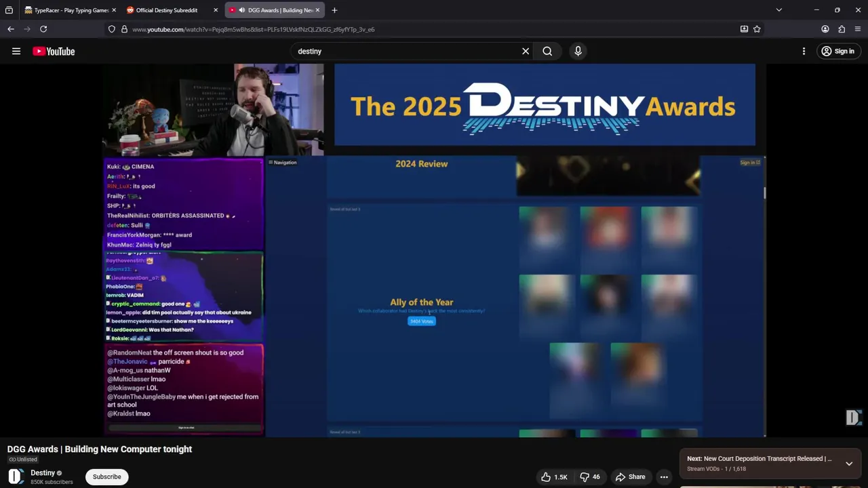Viewport: 868px width, 488px height.
Task: Reload the current page
Action: point(43,29)
